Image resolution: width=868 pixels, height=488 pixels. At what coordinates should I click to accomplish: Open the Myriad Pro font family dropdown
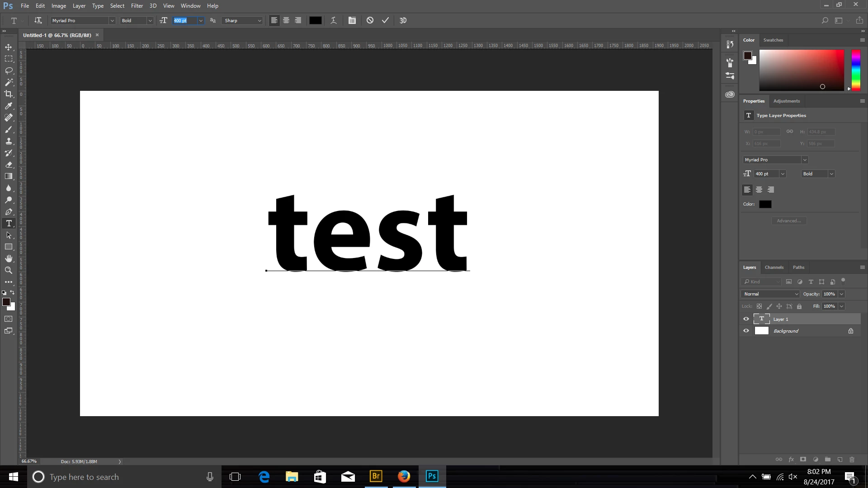pos(112,21)
